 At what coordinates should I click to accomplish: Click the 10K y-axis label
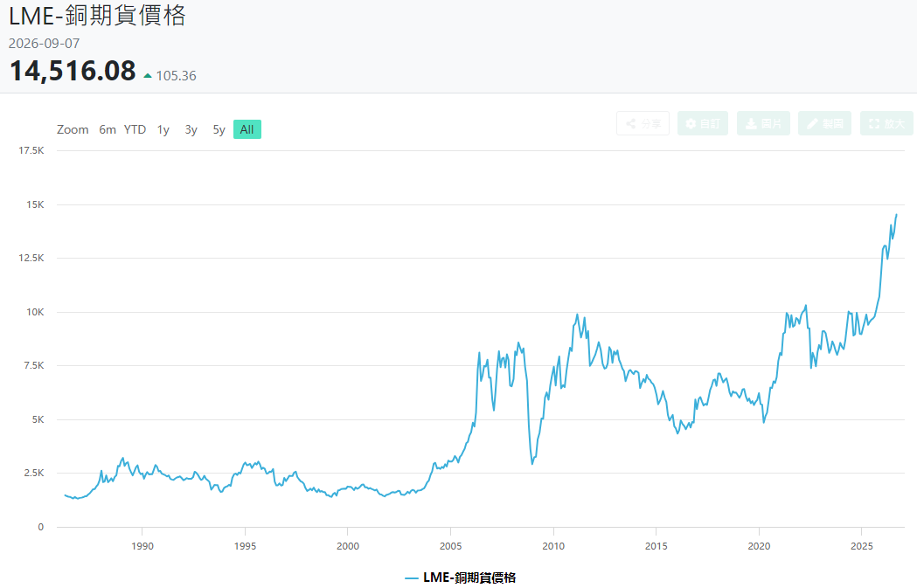pos(35,312)
